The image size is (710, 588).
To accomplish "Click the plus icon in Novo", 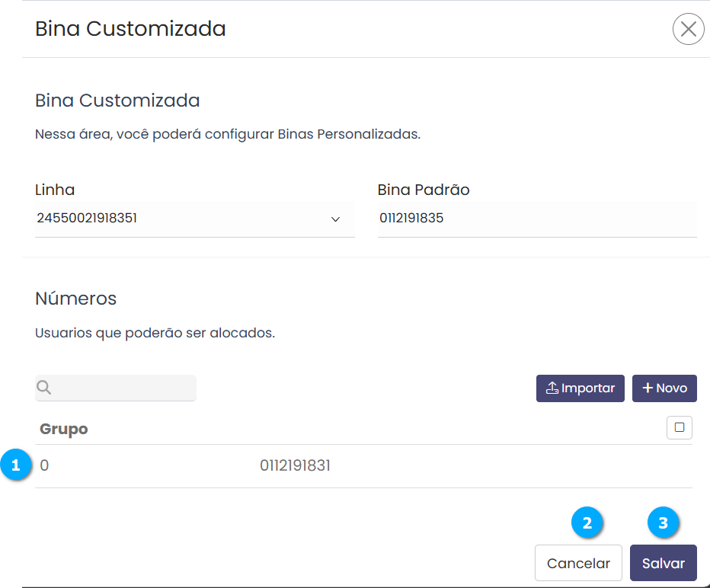I will pyautogui.click(x=648, y=388).
